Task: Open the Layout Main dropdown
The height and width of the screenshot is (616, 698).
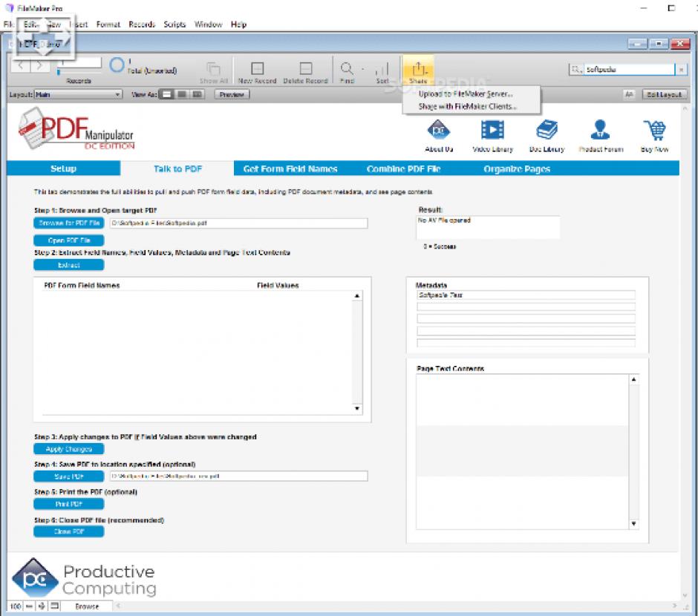Action: click(x=79, y=94)
